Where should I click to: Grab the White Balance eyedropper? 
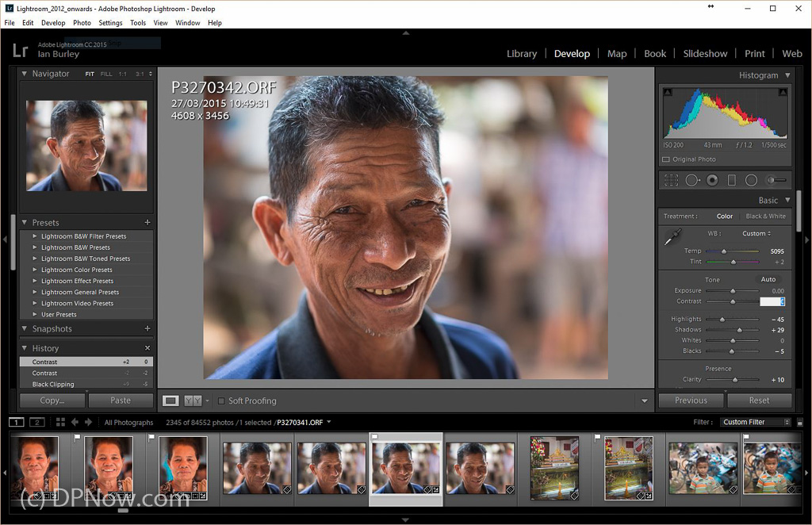(673, 236)
